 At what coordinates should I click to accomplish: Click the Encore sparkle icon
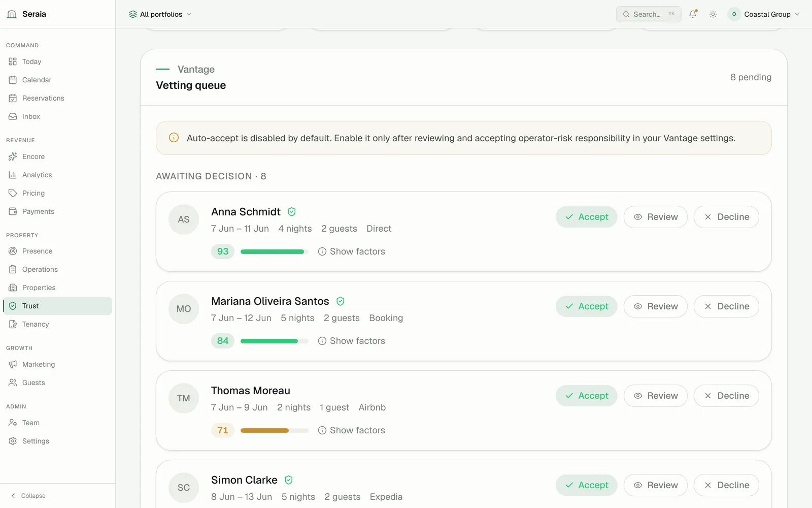[x=13, y=156]
